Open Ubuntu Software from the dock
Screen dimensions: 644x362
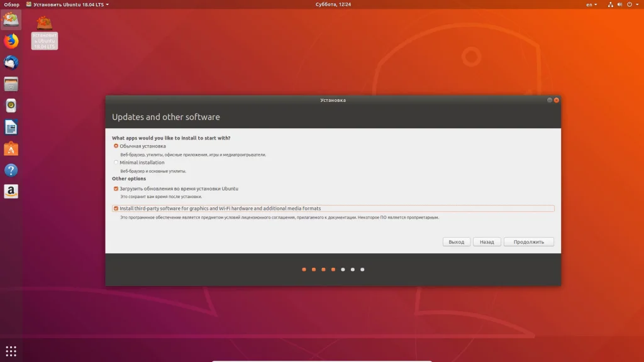pos(11,149)
